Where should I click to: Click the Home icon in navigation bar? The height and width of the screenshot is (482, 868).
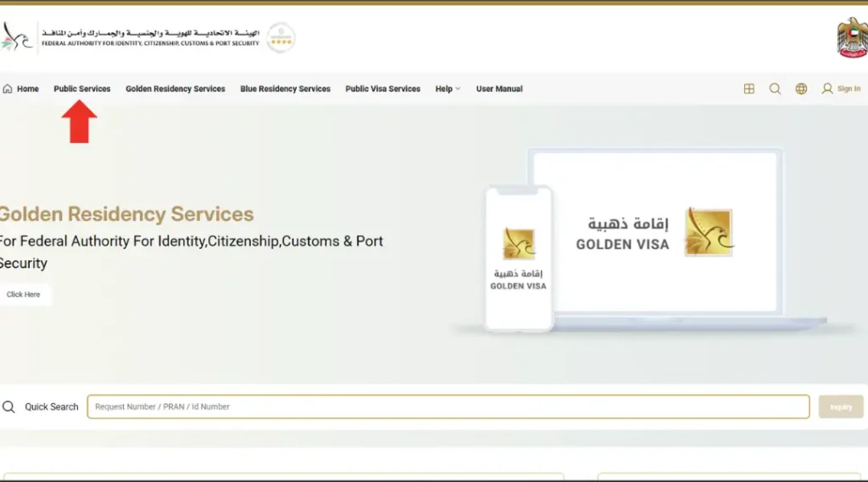[7, 89]
